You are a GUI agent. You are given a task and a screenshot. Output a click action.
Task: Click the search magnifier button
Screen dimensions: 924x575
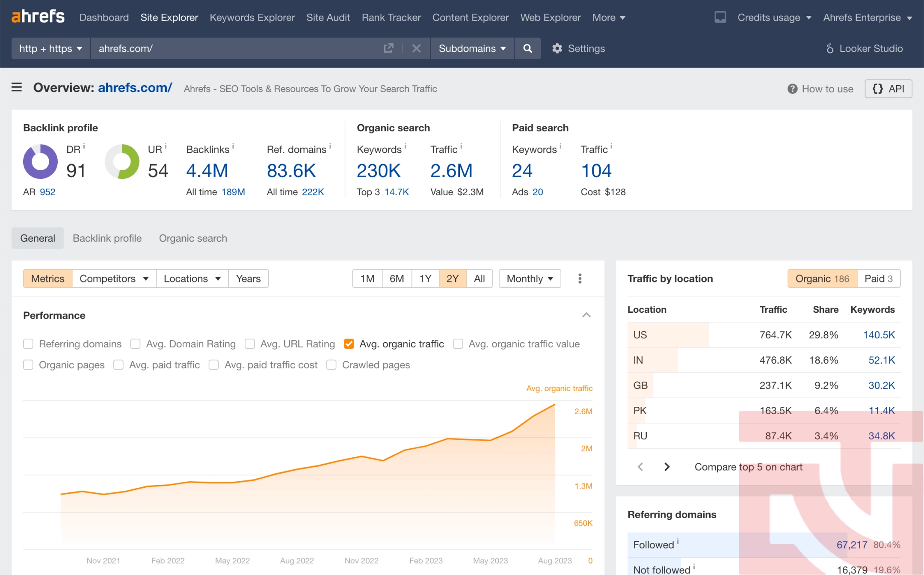pyautogui.click(x=528, y=48)
